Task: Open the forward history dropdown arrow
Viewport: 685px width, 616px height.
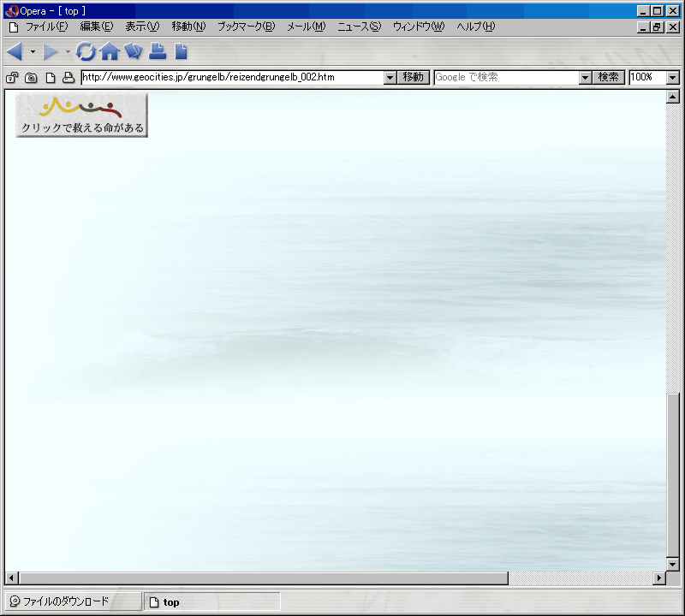Action: pyautogui.click(x=68, y=52)
